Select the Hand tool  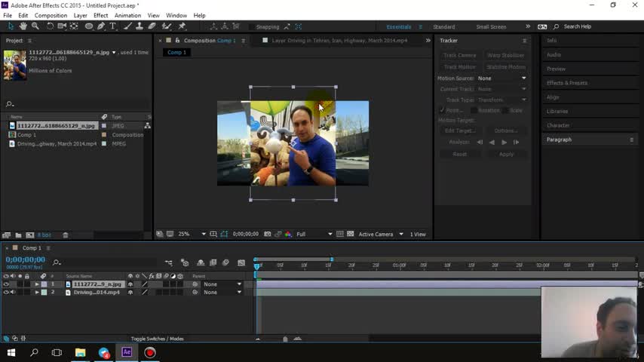pos(23,26)
